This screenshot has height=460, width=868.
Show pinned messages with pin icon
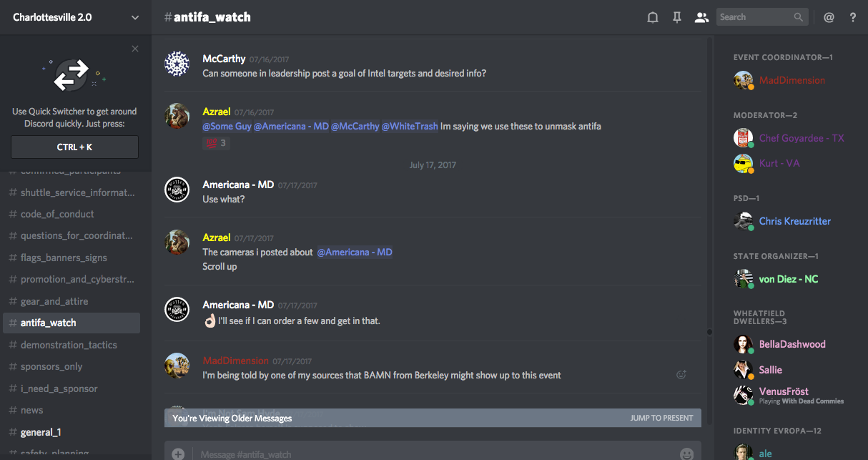tap(676, 17)
